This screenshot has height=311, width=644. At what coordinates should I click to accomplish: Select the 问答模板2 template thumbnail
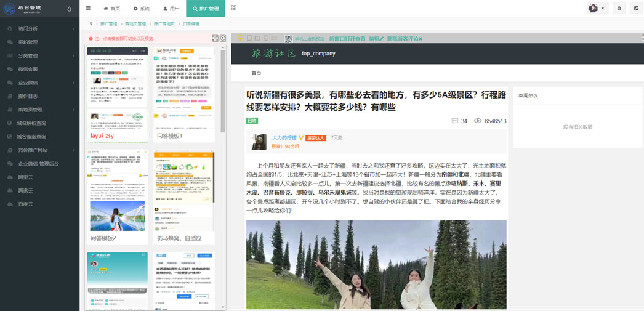tap(117, 194)
